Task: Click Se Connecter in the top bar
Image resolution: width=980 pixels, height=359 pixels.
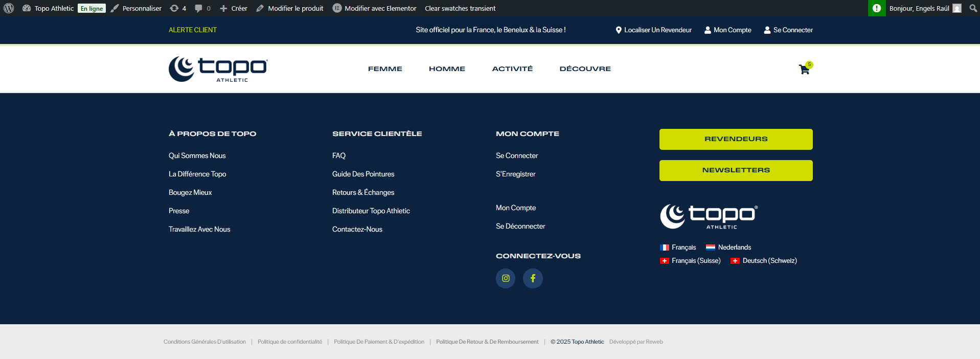Action: (788, 30)
